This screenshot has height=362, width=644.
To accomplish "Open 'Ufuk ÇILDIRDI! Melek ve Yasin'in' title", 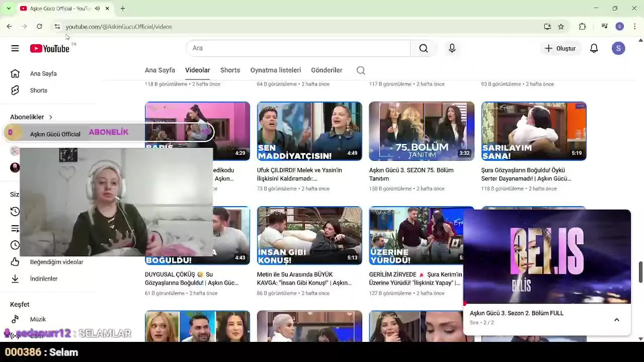I will pos(299,174).
